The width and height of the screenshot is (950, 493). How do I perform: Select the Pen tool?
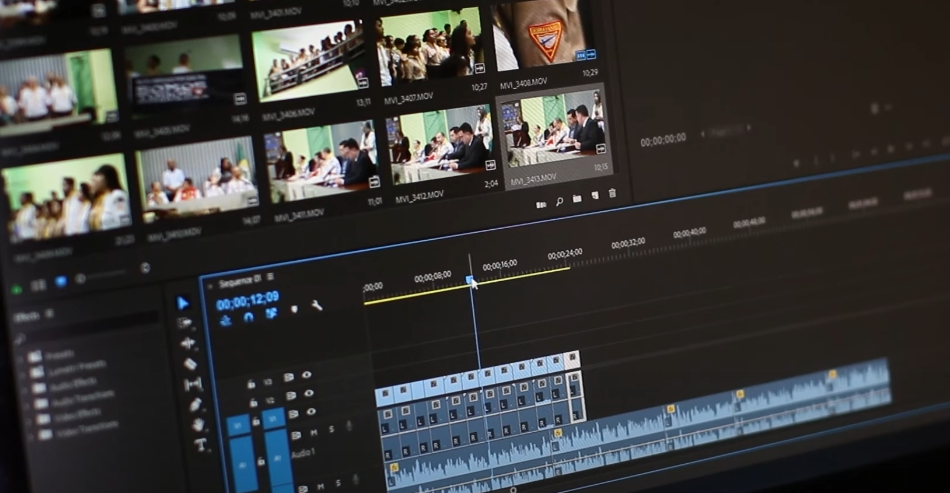coord(195,405)
